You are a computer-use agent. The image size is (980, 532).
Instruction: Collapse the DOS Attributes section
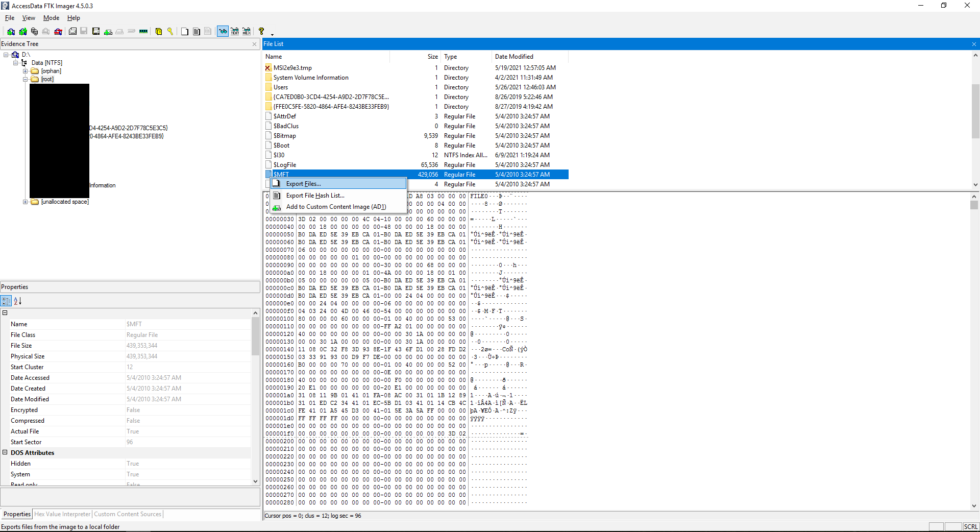click(x=5, y=452)
